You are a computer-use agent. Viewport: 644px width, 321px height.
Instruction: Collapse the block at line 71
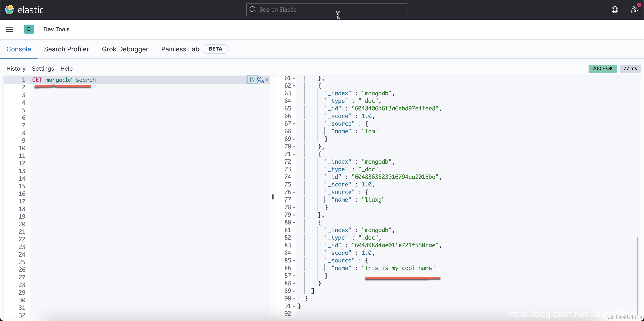click(x=294, y=154)
